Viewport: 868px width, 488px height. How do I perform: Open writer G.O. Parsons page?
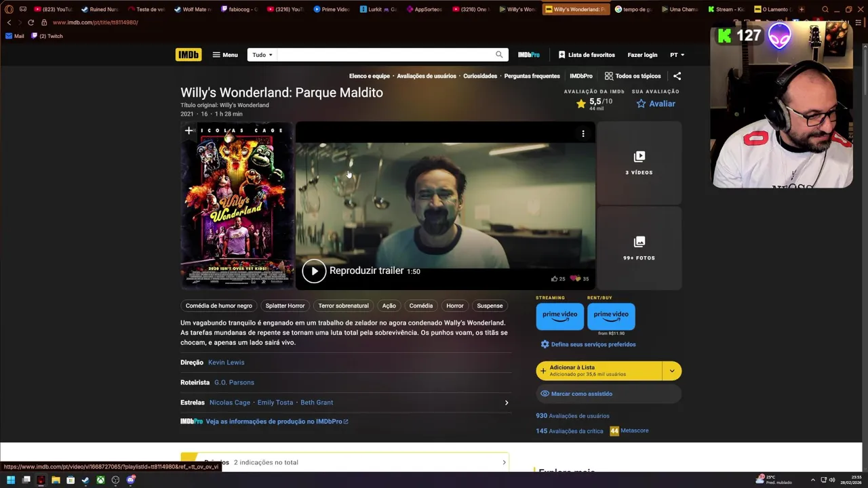click(x=234, y=382)
